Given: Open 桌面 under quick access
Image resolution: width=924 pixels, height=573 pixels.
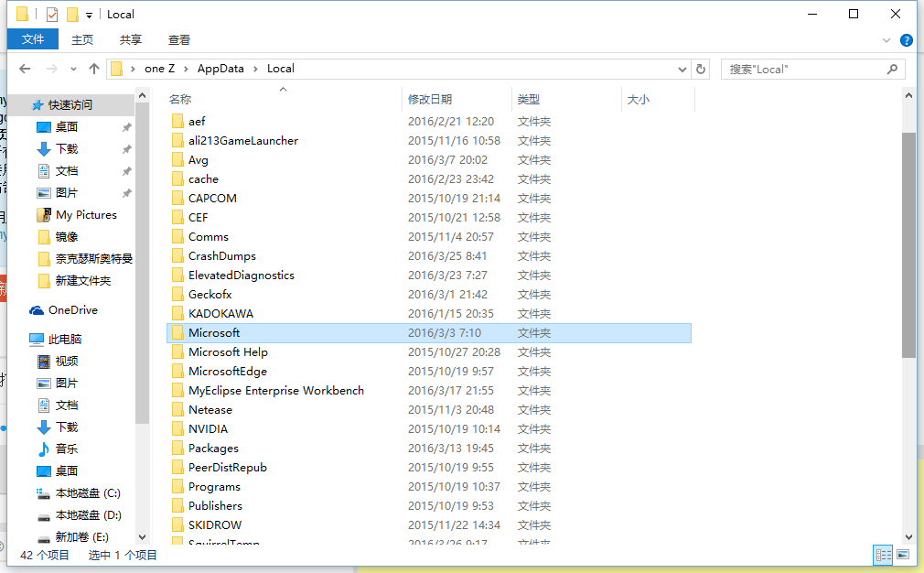Looking at the screenshot, I should click(67, 126).
